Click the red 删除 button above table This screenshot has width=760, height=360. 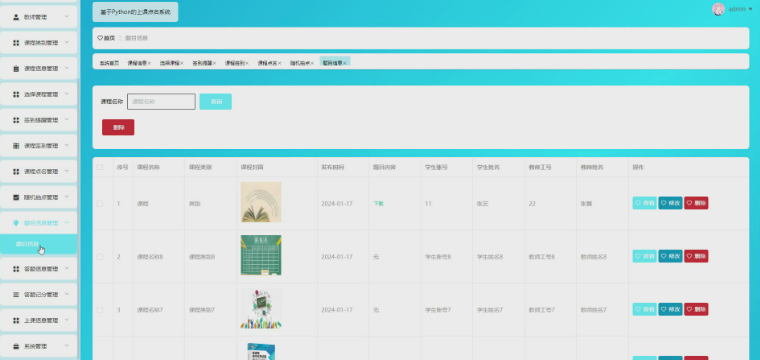(x=118, y=127)
